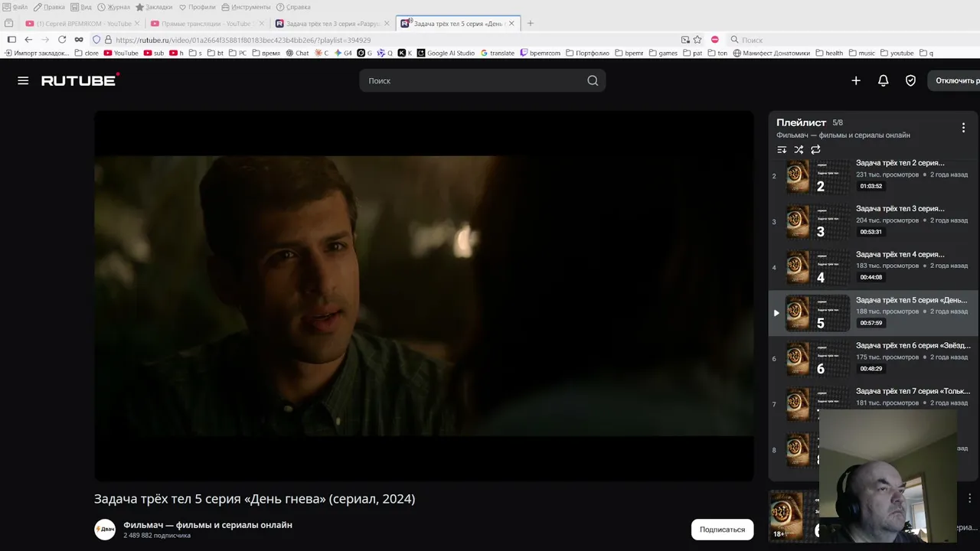Click the Отключить button in RUTUBE header

click(x=953, y=80)
